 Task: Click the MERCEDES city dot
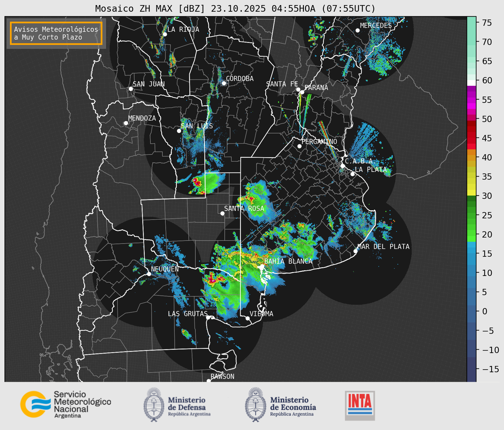pyautogui.click(x=357, y=31)
